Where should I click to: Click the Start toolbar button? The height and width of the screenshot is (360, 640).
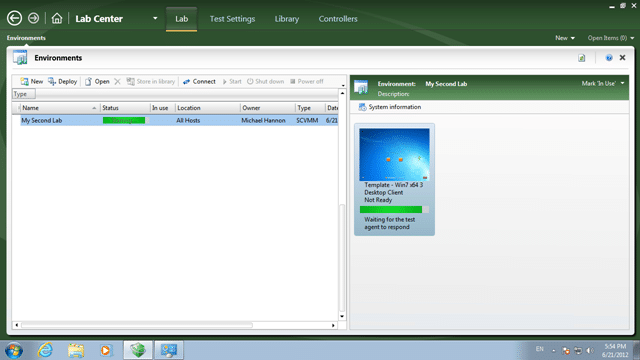[x=232, y=82]
